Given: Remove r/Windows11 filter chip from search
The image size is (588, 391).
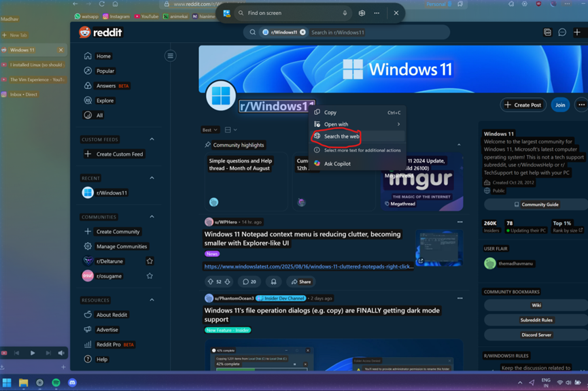Looking at the screenshot, I should [x=302, y=32].
